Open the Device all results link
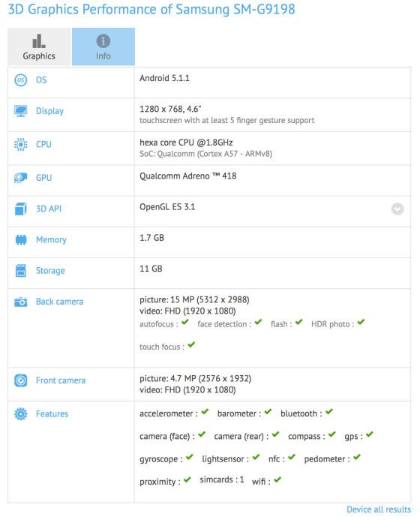The height and width of the screenshot is (520, 420). coord(379,509)
